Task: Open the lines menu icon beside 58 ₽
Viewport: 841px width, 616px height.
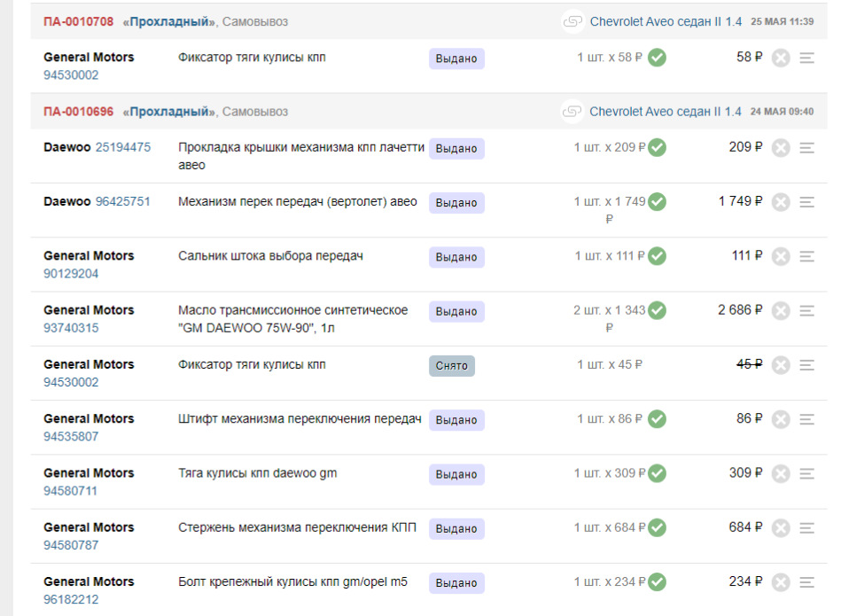Action: pyautogui.click(x=806, y=58)
